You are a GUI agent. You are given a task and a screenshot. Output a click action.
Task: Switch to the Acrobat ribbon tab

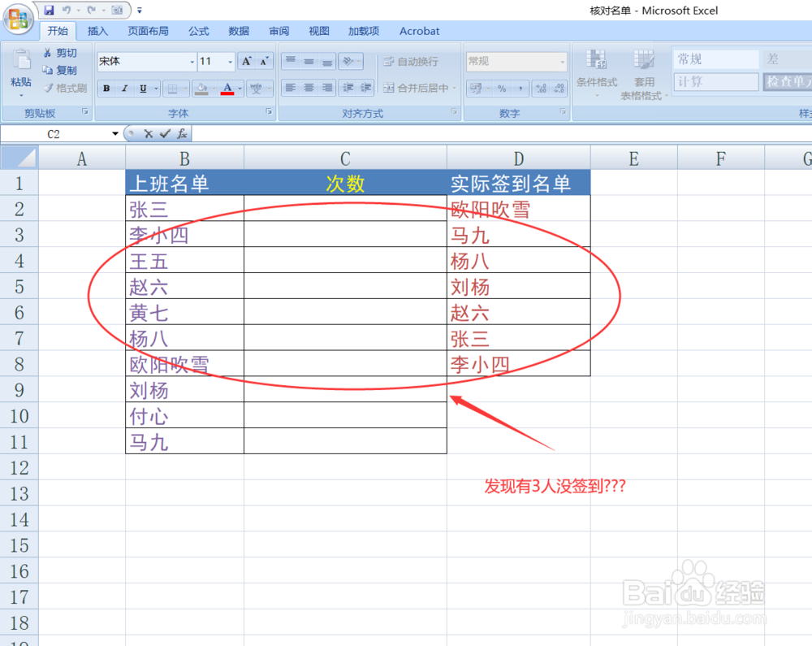[x=419, y=31]
